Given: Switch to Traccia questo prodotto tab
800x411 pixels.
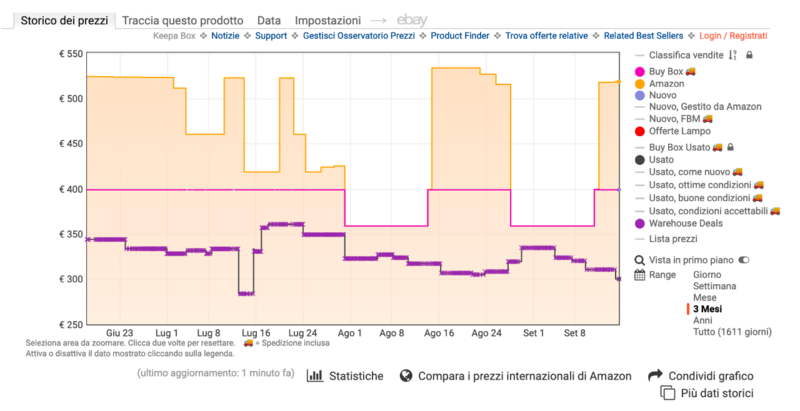Looking at the screenshot, I should pos(182,20).
